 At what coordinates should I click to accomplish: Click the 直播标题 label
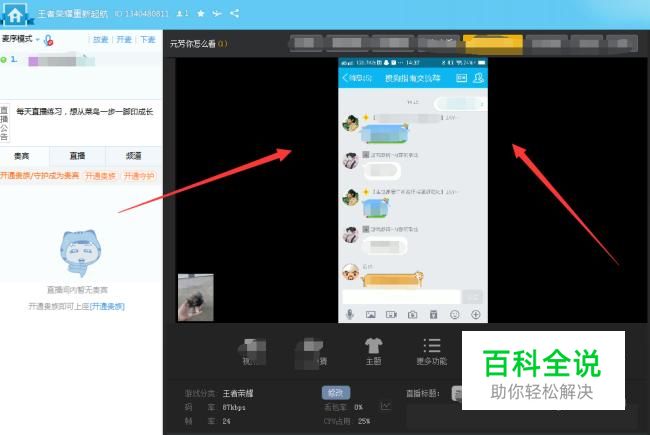point(423,393)
